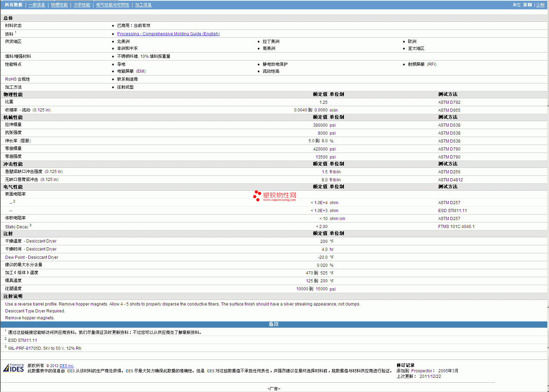Click the 冲击性能 section header
The height and width of the screenshot is (392, 549).
click(x=13, y=164)
